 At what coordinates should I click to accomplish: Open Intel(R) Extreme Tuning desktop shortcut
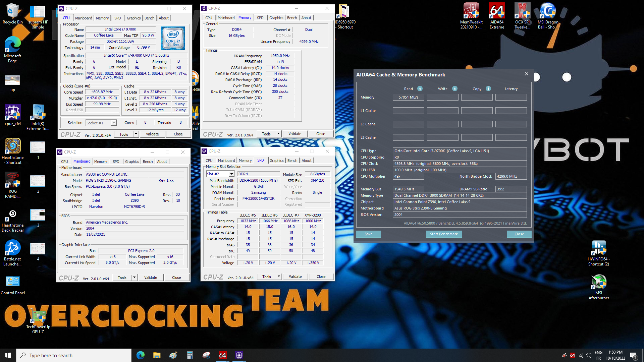coord(38,117)
